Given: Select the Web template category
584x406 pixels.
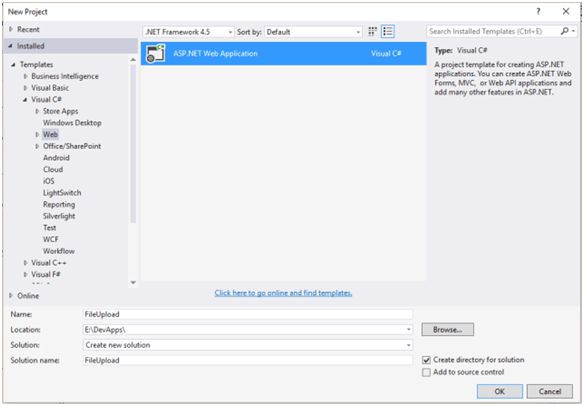Looking at the screenshot, I should click(x=50, y=134).
